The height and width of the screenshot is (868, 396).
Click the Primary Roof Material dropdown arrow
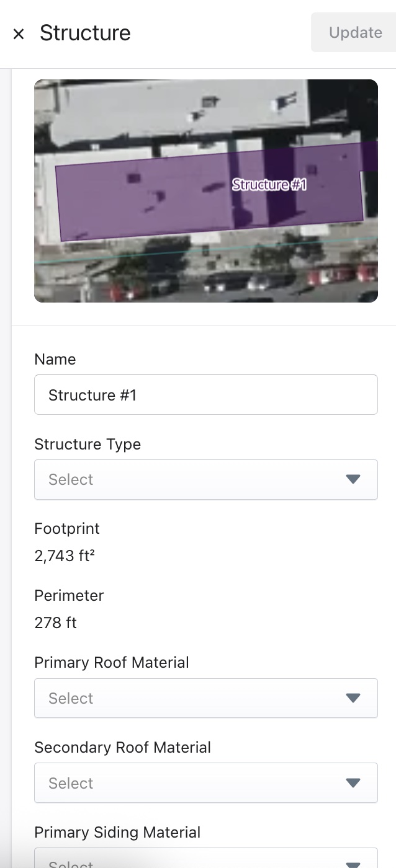353,698
